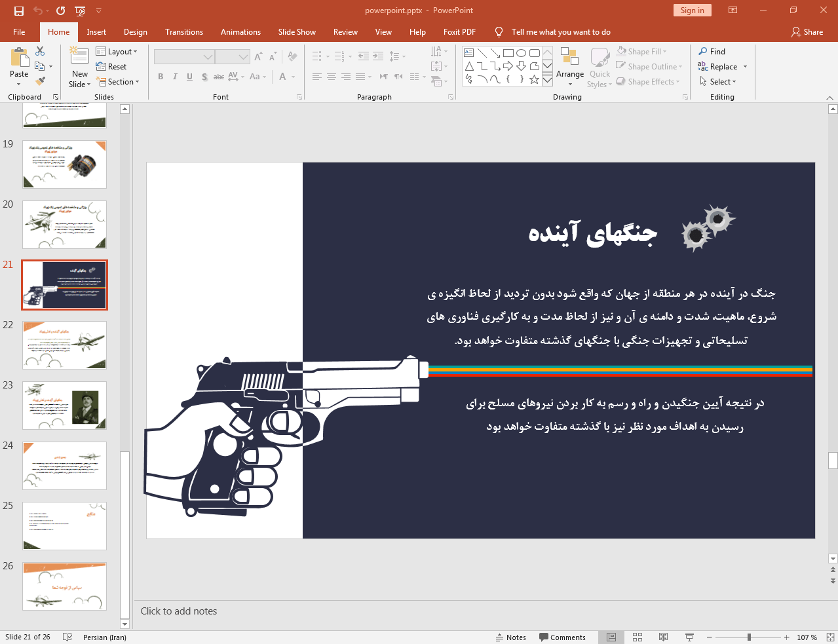Start slide show from beginning in quick access toolbar

coord(80,10)
